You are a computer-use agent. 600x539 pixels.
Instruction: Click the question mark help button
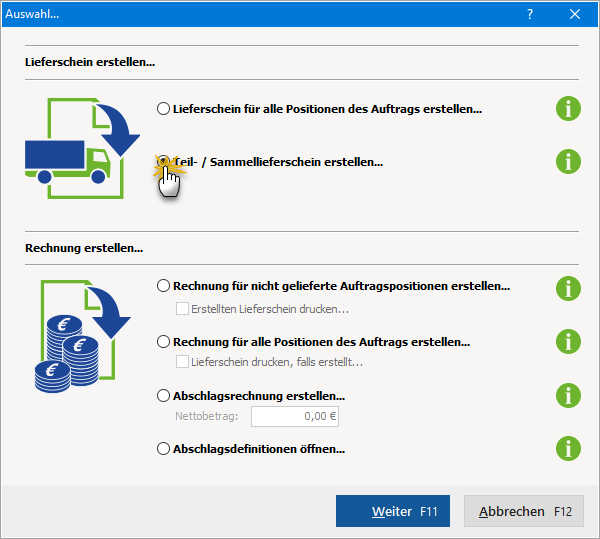530,14
